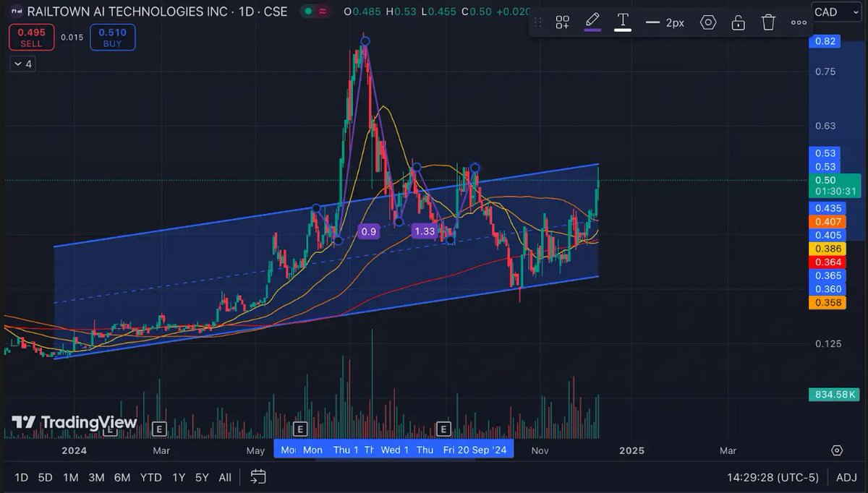Select the 6M time range
This screenshot has height=493, width=868.
(122, 477)
